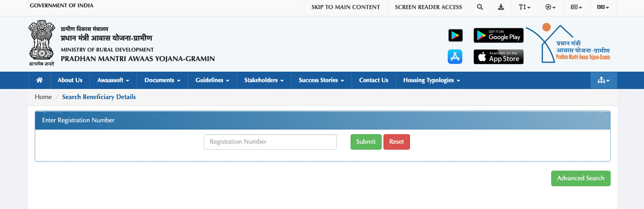The width and height of the screenshot is (644, 209).
Task: Open the color theme dropdown in top bar
Action: 550,7
